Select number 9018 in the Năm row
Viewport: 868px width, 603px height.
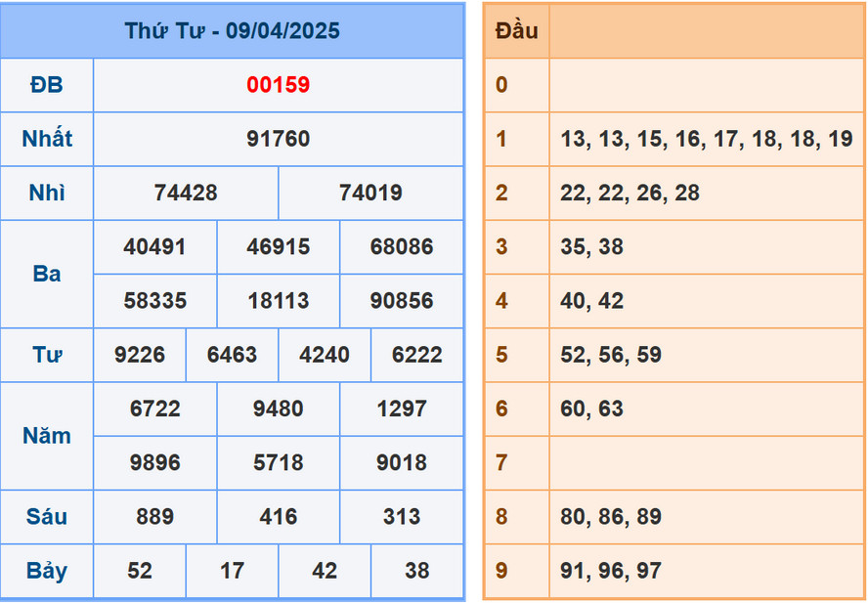tap(401, 462)
